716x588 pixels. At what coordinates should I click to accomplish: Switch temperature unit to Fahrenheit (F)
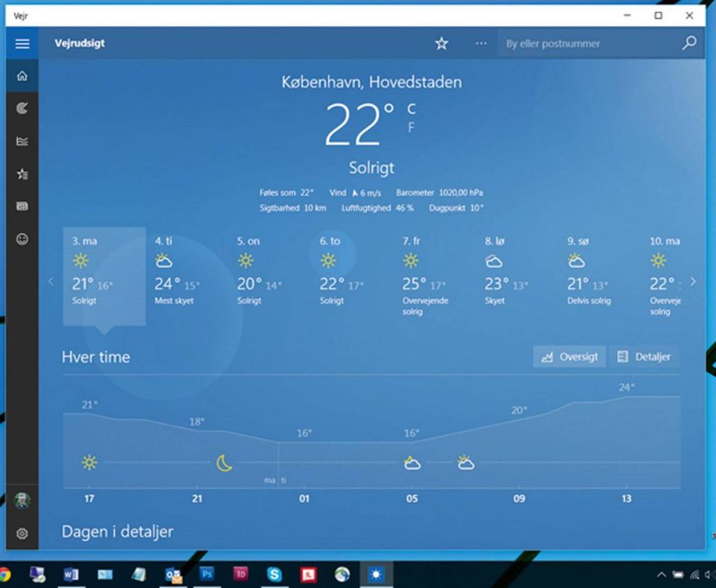[x=411, y=128]
